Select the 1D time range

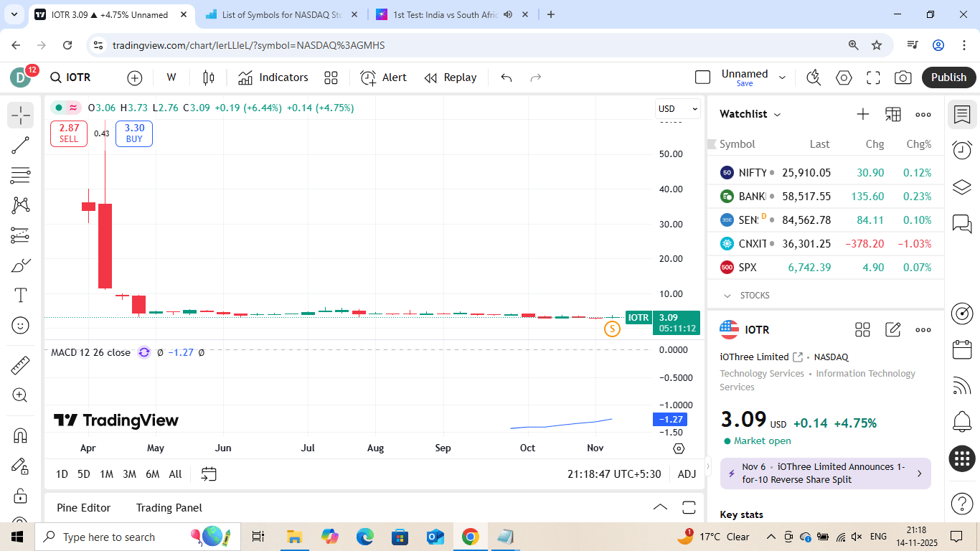point(62,474)
